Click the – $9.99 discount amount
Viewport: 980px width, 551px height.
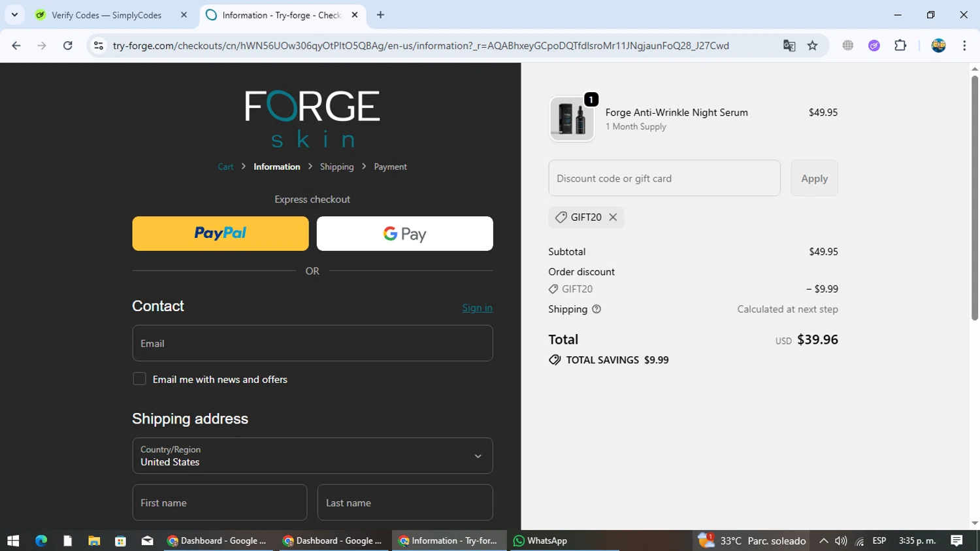click(822, 289)
